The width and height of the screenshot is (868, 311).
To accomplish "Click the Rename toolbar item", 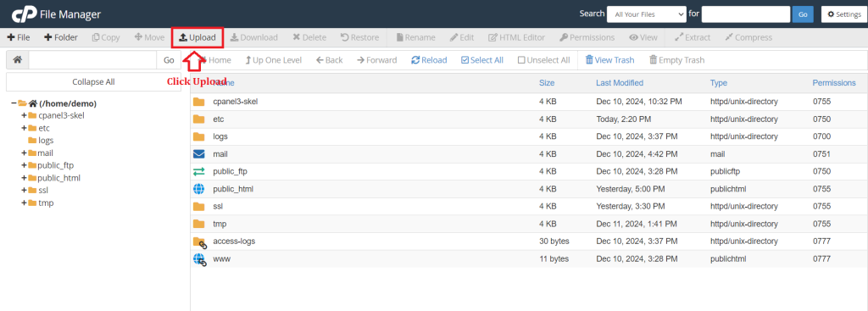I will [x=415, y=37].
